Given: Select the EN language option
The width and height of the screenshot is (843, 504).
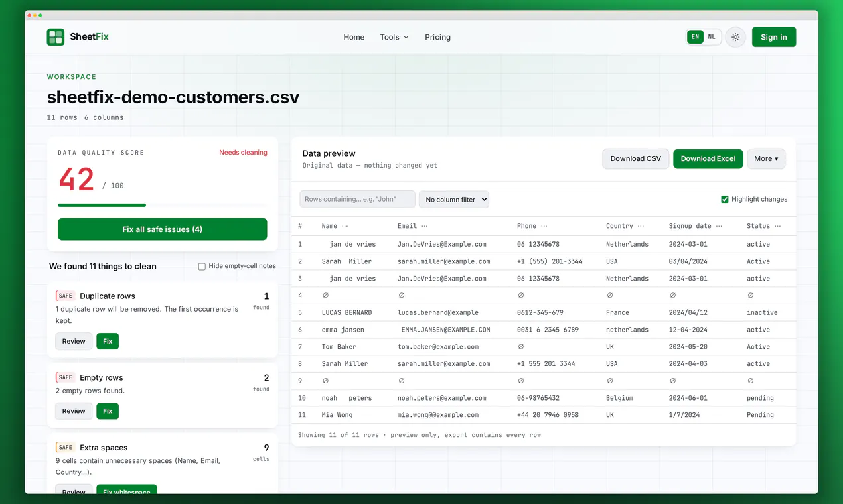Looking at the screenshot, I should (695, 37).
